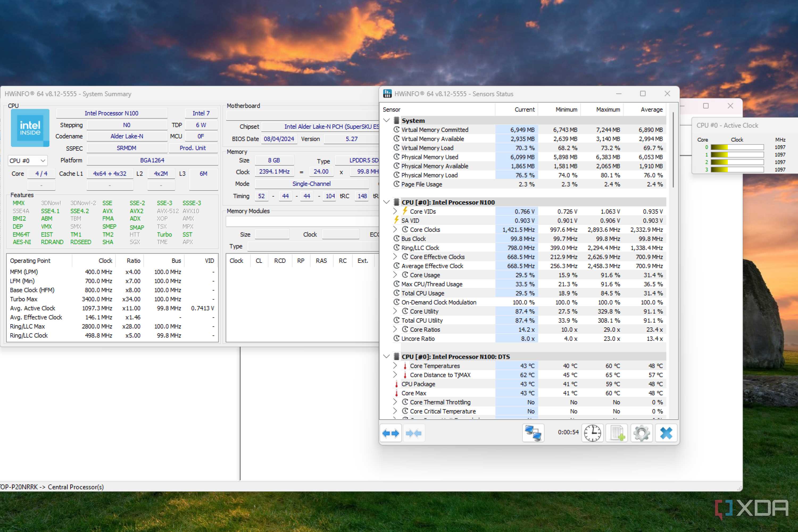Select the On-Demand Clock Modulation row
The height and width of the screenshot is (532, 798).
point(529,302)
